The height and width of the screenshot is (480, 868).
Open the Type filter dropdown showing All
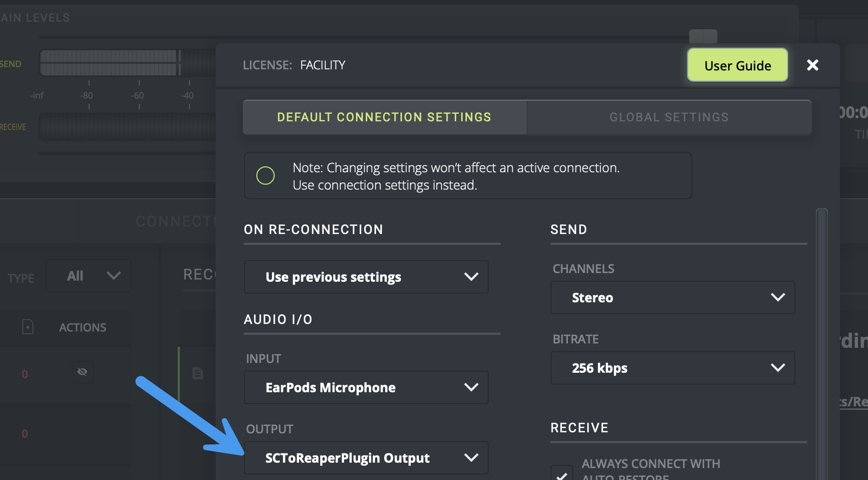[x=88, y=276]
